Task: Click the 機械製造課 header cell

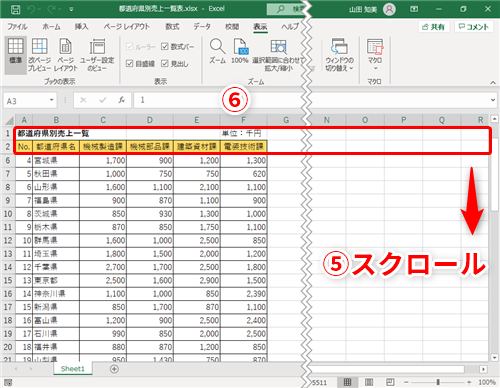Action: [103, 146]
